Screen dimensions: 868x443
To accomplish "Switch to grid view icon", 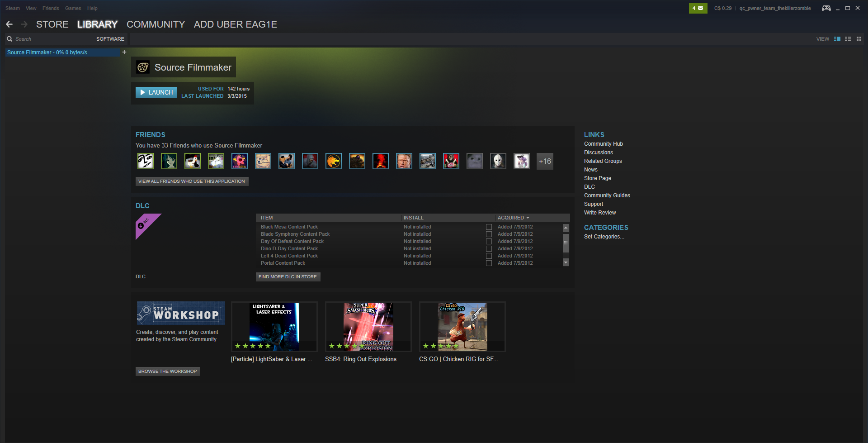I will click(x=859, y=39).
